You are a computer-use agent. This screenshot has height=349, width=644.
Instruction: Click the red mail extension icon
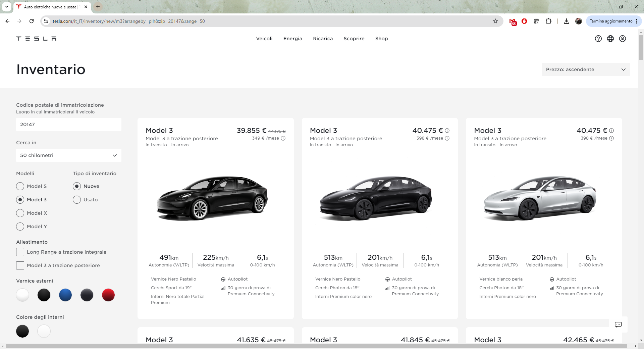(513, 22)
